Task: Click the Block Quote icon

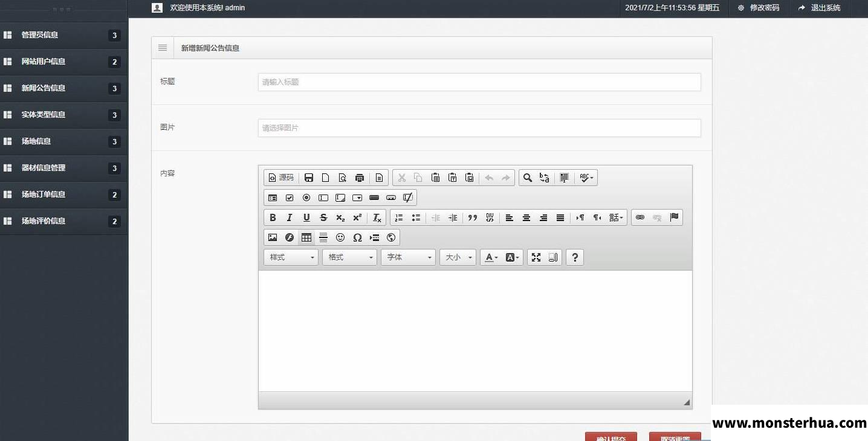Action: (473, 217)
